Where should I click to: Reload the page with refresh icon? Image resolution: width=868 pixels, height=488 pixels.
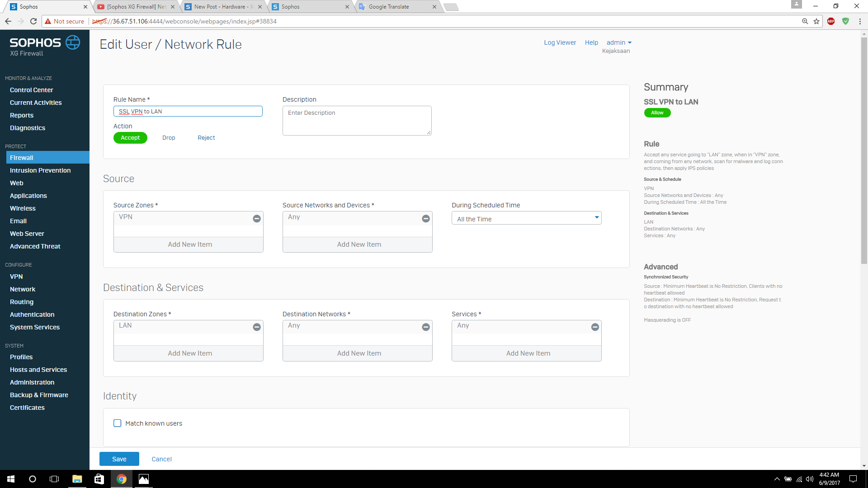[33, 21]
